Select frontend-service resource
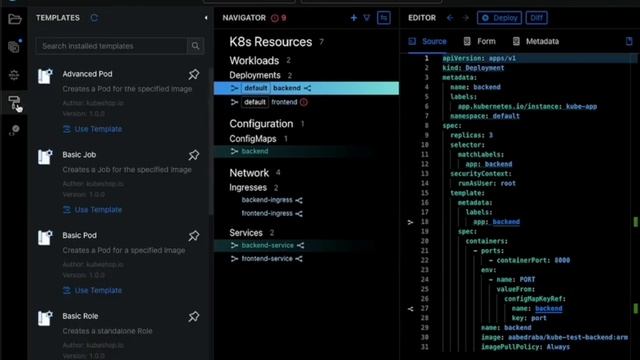Image resolution: width=640 pixels, height=360 pixels. tap(267, 259)
